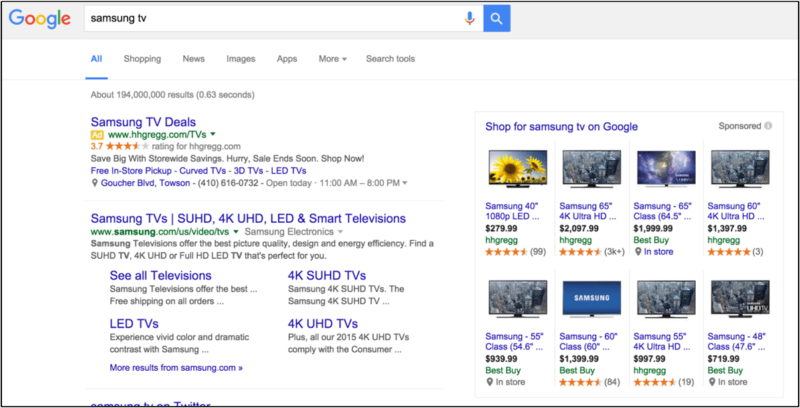Click the Google logo

40,18
